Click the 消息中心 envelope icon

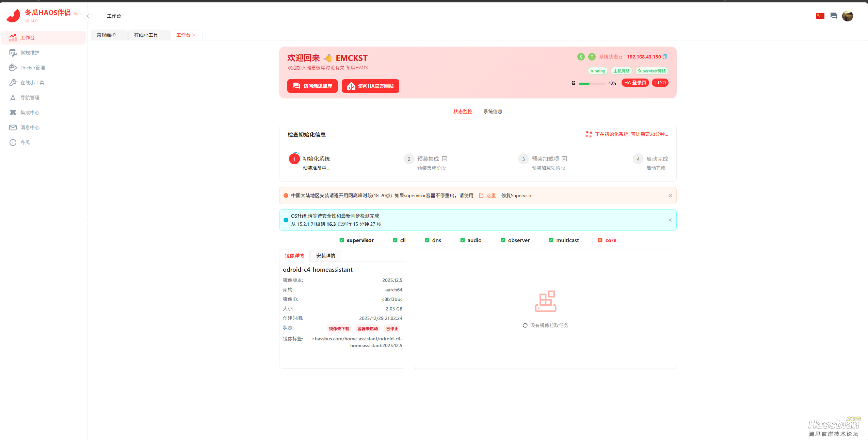click(13, 128)
